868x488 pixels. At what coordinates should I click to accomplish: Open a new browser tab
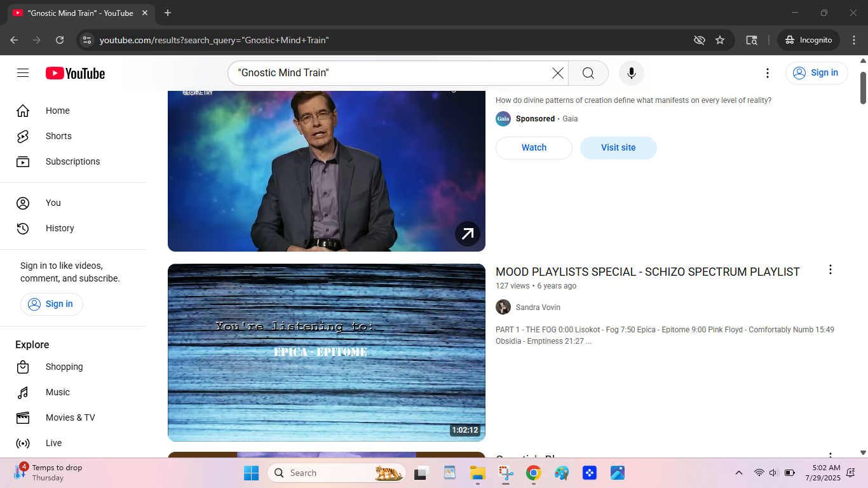168,13
